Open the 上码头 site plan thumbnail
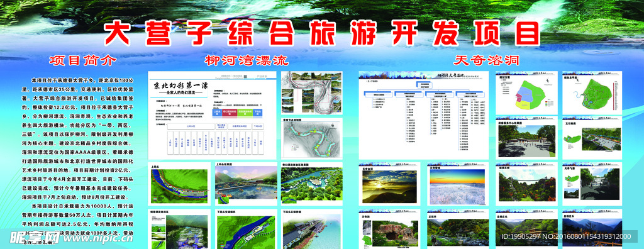 pyautogui.click(x=179, y=184)
